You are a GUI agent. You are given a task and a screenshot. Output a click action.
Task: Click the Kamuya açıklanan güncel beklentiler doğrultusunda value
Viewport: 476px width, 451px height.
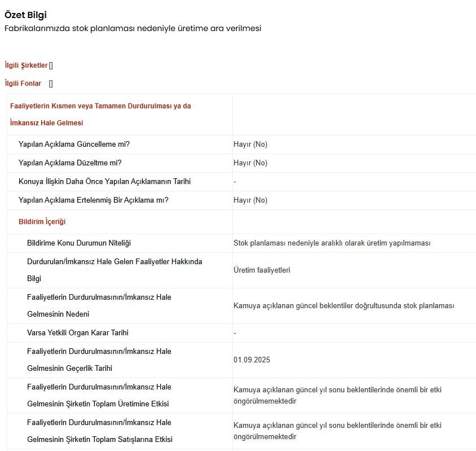(343, 306)
